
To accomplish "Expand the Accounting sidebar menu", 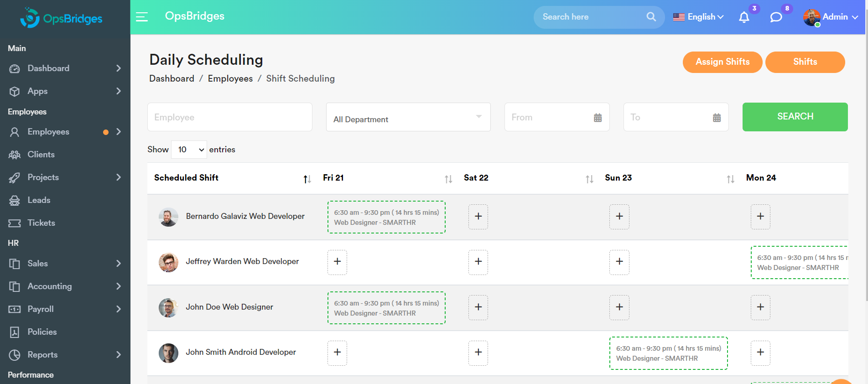I will (65, 286).
